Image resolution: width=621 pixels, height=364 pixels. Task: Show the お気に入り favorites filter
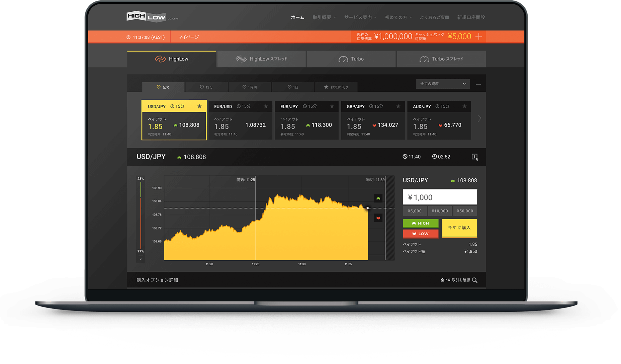pyautogui.click(x=336, y=87)
